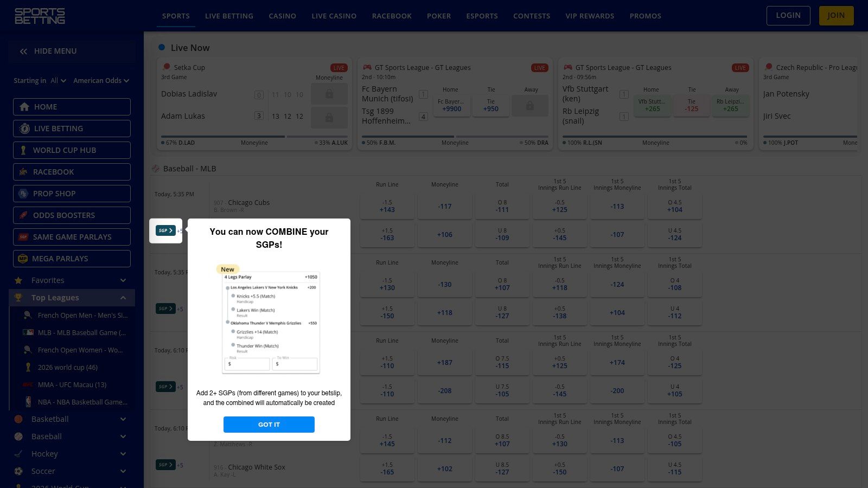Viewport: 868px width, 488px height.
Task: Click the Favorites star icon
Action: tap(18, 280)
